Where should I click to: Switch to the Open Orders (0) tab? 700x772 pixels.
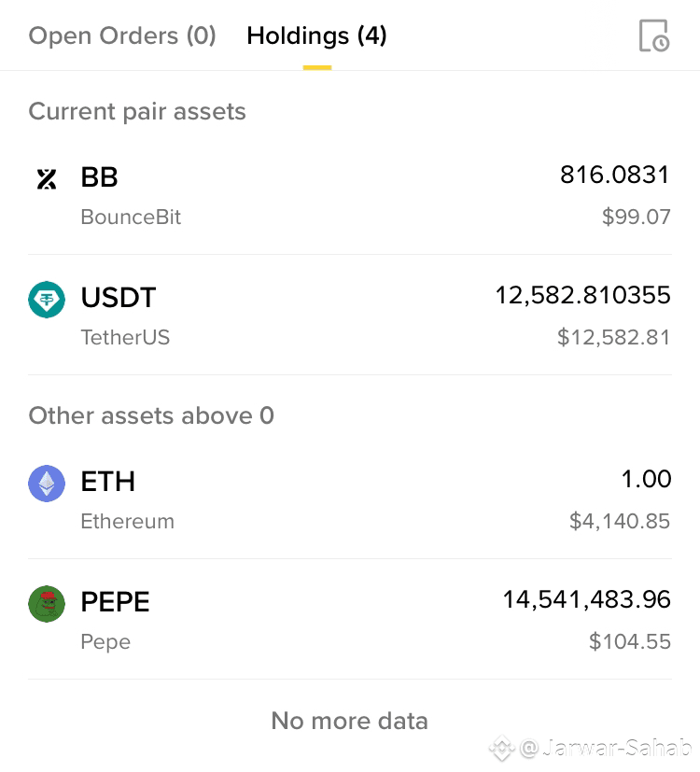pyautogui.click(x=122, y=36)
